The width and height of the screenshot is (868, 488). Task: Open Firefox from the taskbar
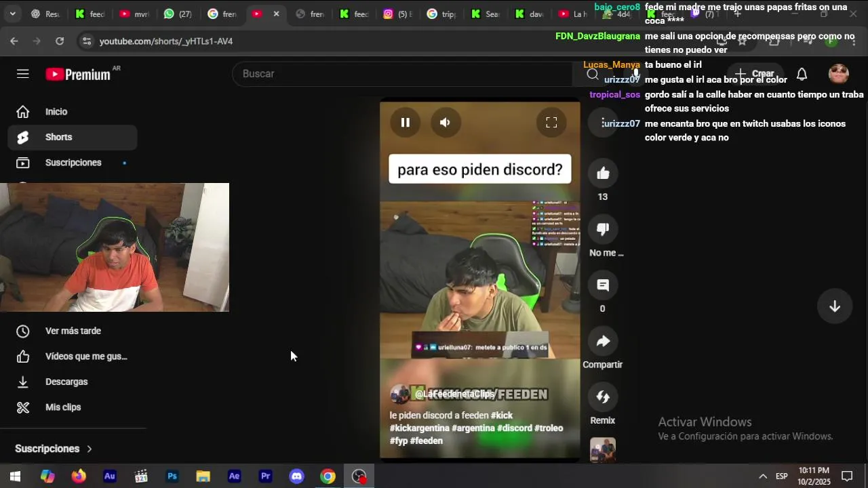79,476
